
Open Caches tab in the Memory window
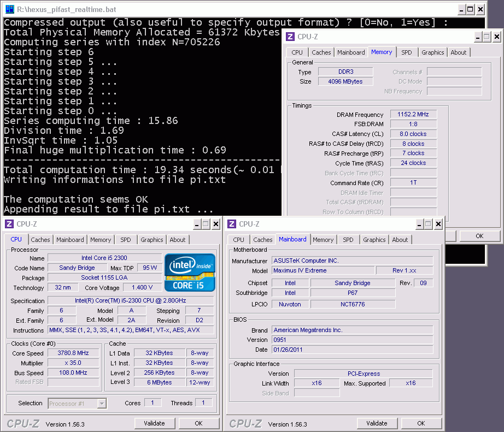(321, 52)
